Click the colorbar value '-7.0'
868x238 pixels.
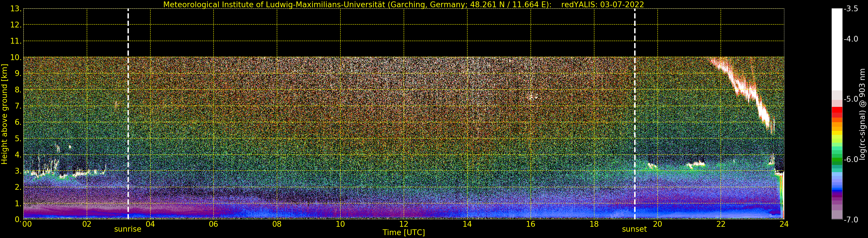(851, 220)
